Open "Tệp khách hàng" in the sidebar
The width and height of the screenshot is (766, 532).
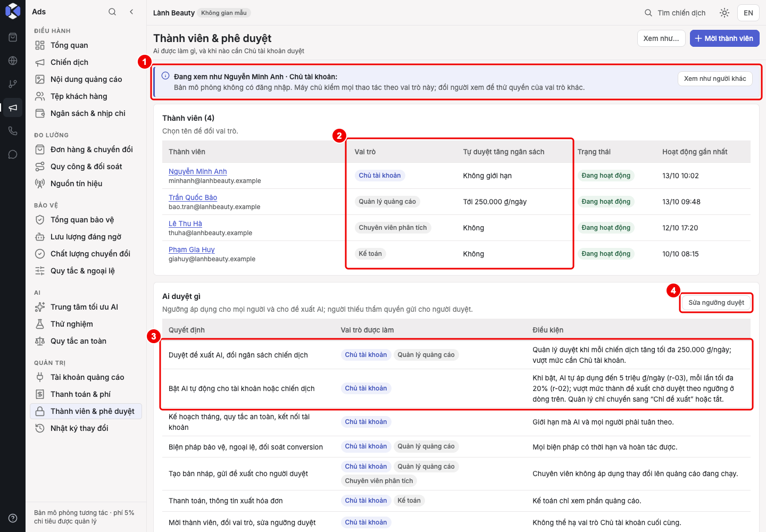pyautogui.click(x=86, y=96)
